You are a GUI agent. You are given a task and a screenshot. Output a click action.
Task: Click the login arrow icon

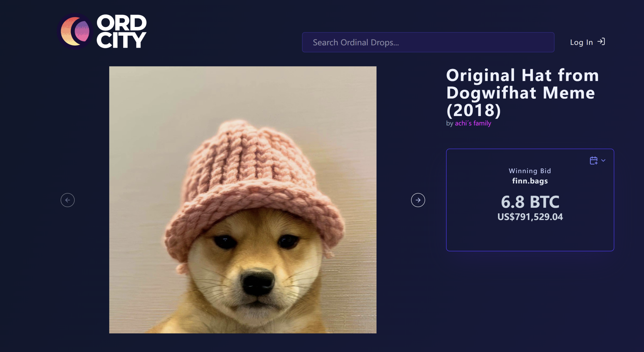click(x=601, y=42)
